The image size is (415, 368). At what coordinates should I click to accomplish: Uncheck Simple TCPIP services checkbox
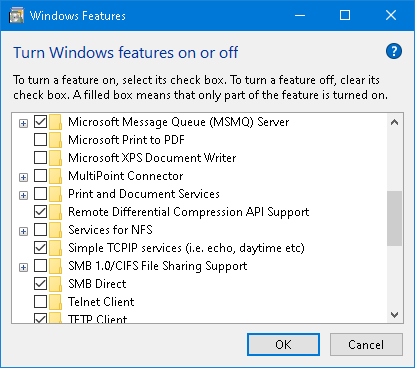coord(40,248)
